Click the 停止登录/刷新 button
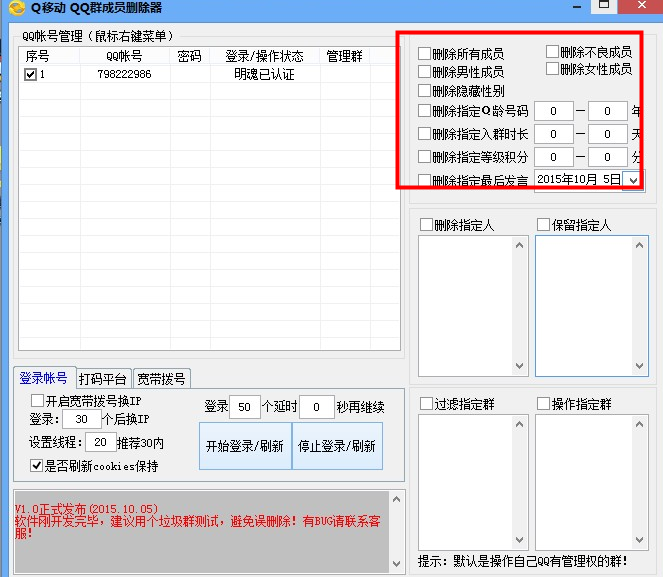The image size is (663, 577). [337, 446]
